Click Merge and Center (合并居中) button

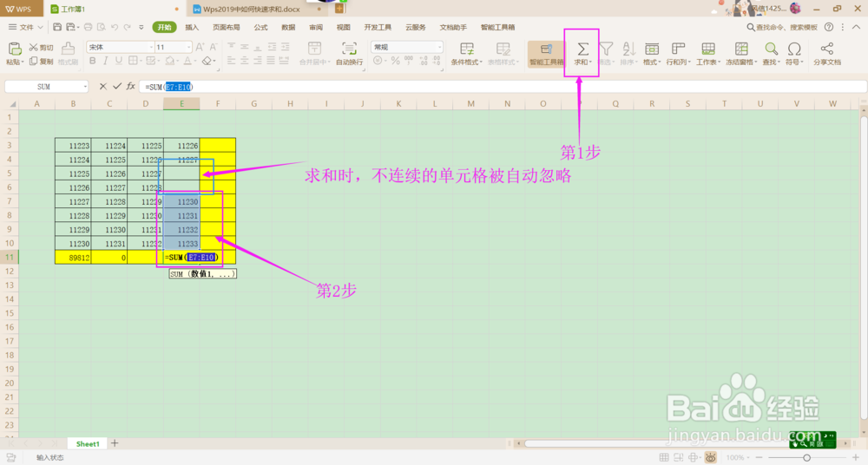coord(315,54)
